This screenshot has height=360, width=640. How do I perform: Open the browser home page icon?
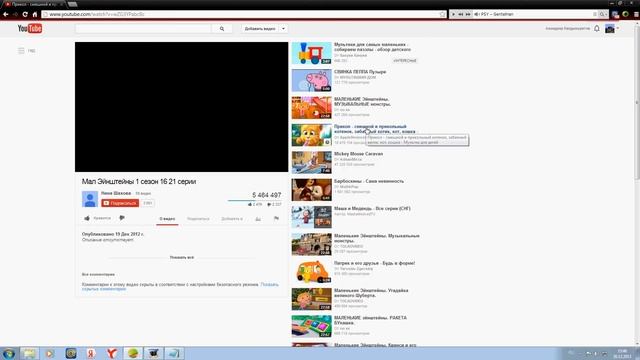[x=35, y=14]
